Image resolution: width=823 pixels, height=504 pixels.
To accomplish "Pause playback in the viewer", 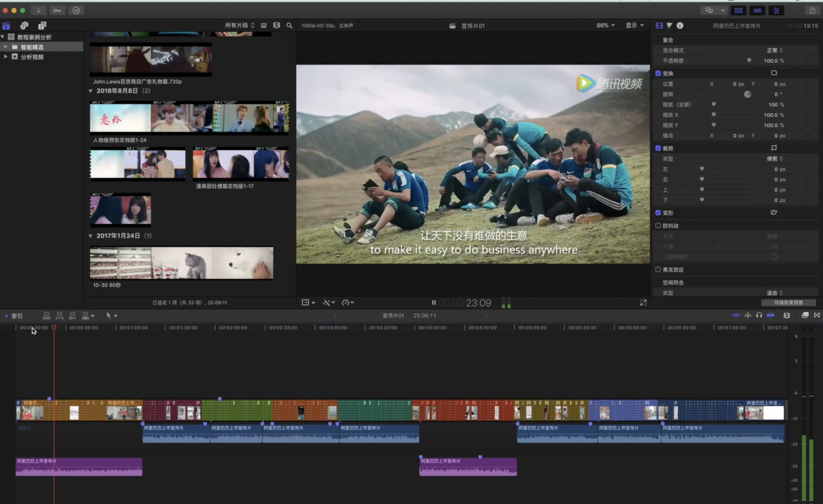I will pos(434,303).
